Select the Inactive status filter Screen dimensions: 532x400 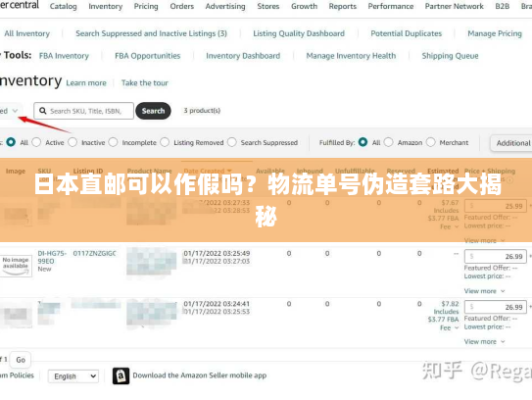(x=73, y=142)
